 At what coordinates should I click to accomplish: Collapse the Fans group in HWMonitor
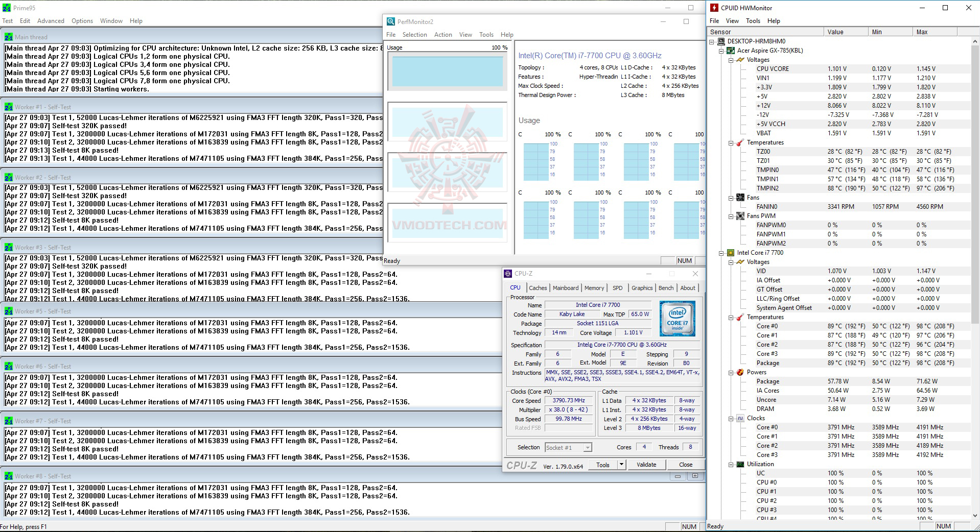(x=731, y=198)
